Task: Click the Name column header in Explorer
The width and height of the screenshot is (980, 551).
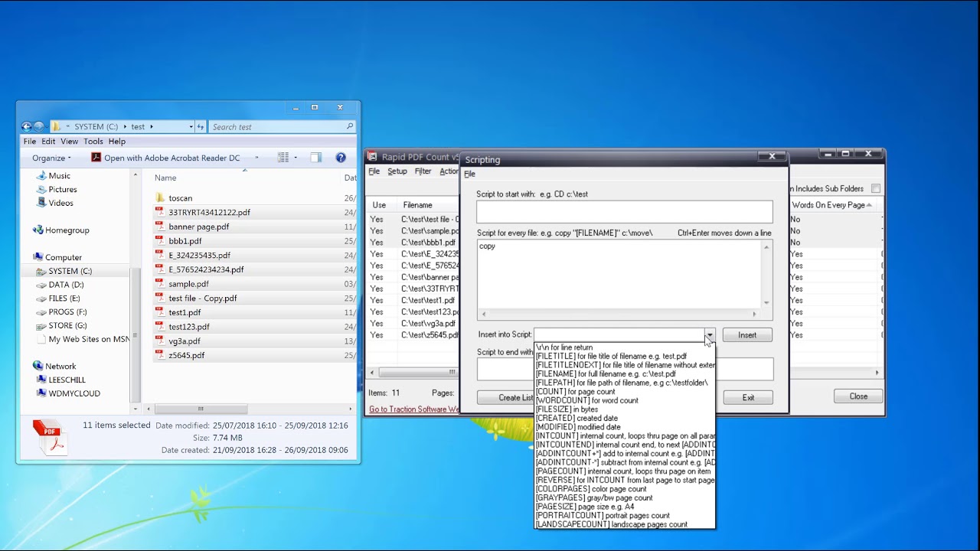Action: tap(165, 178)
